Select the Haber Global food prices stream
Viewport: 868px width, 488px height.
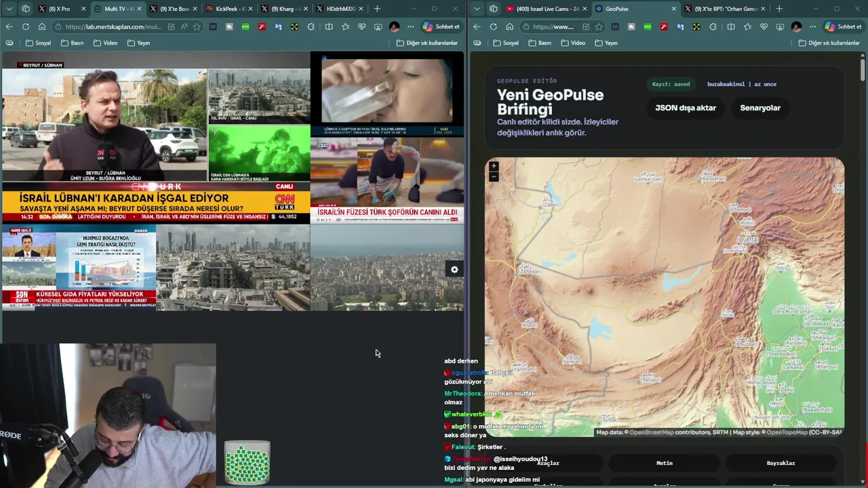pyautogui.click(x=79, y=267)
